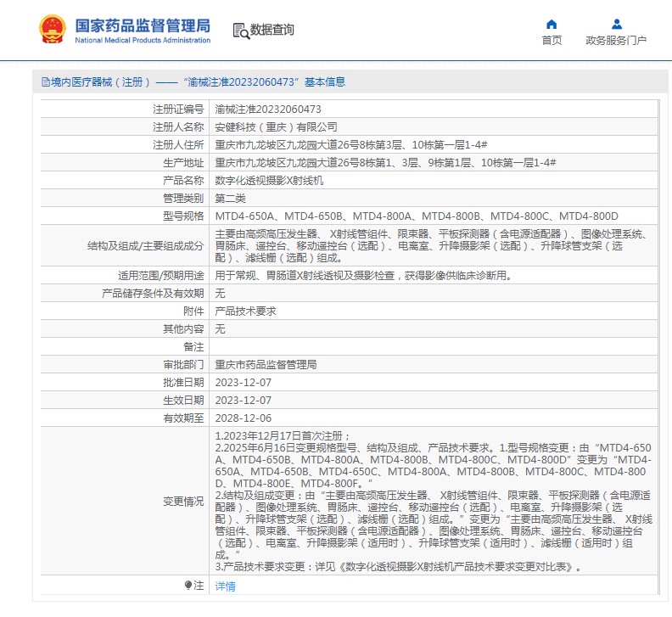
Task: Click 备注 label
Action: coord(193,347)
